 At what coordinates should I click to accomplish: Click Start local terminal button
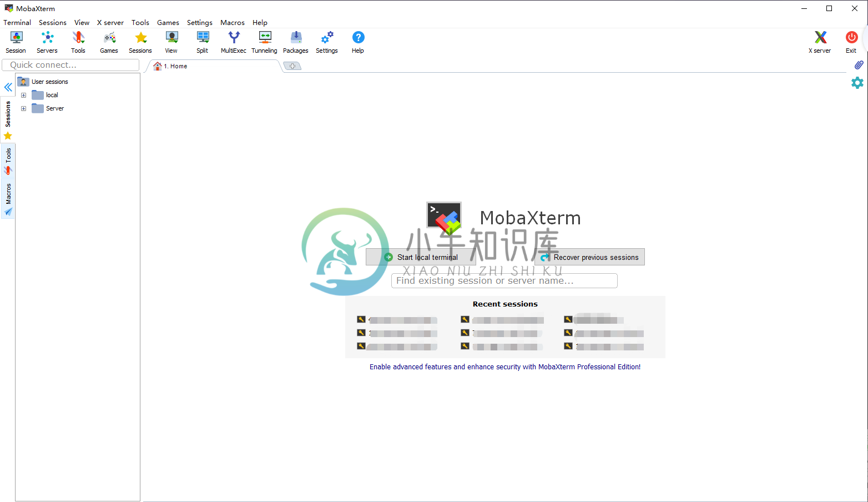[421, 257]
